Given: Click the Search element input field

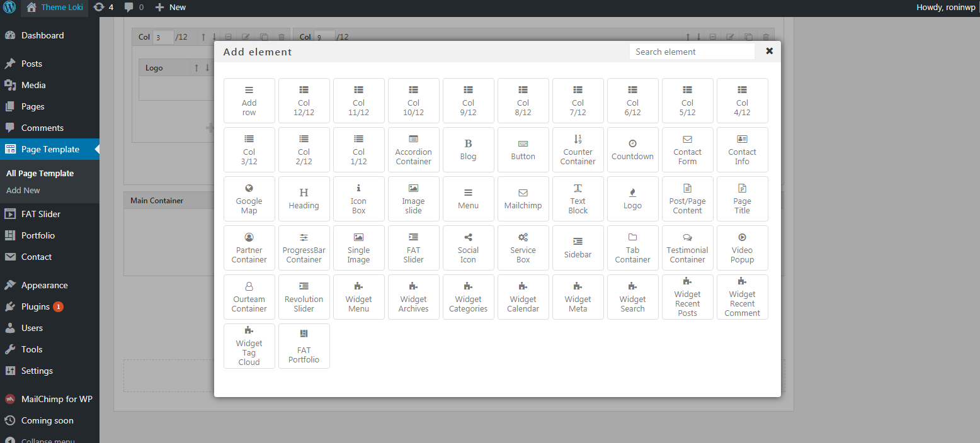Looking at the screenshot, I should coord(692,52).
